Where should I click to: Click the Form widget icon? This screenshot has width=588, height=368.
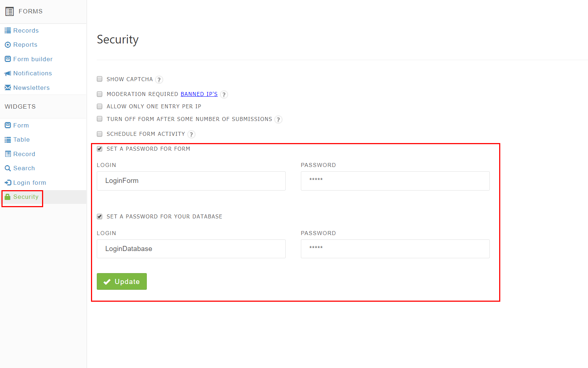(x=8, y=125)
